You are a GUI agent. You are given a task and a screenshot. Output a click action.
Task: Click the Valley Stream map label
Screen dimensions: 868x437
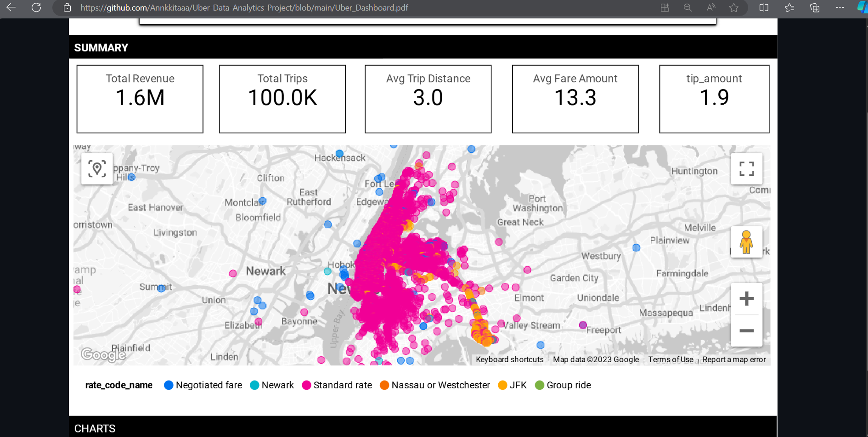tap(532, 325)
